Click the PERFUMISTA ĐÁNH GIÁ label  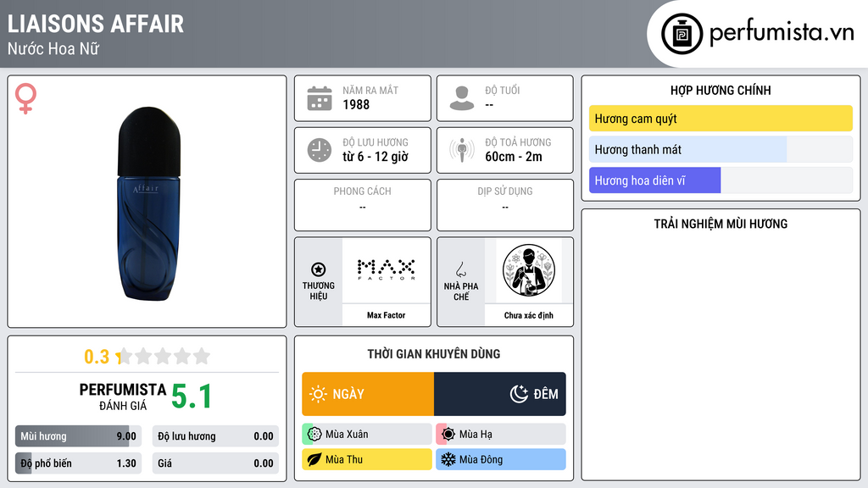123,396
